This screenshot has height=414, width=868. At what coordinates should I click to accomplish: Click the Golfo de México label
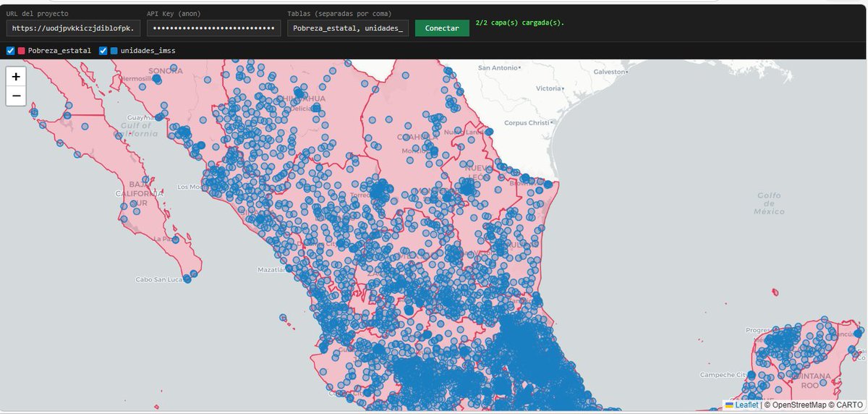pos(770,203)
